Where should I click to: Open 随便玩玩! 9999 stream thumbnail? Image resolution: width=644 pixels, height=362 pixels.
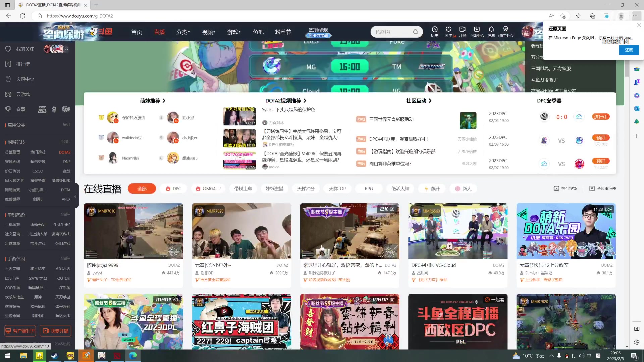tap(133, 231)
